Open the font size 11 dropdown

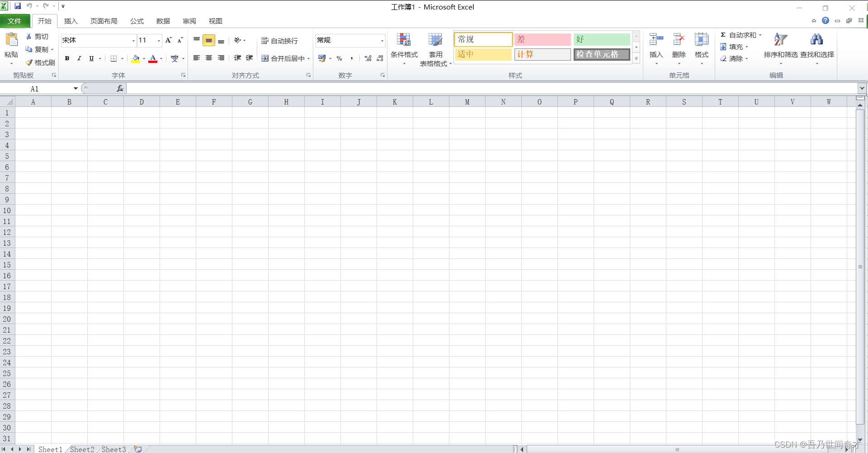[x=159, y=41]
